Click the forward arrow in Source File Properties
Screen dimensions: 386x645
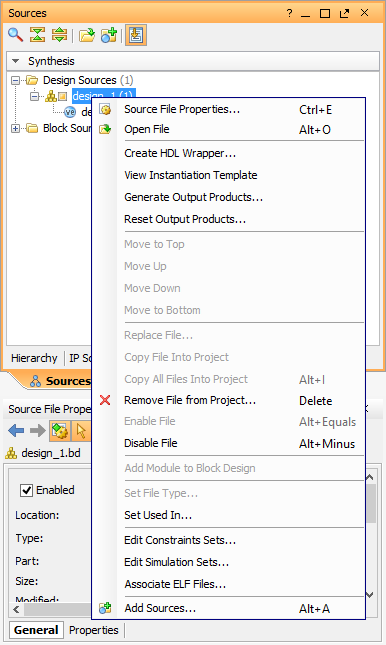[37, 431]
